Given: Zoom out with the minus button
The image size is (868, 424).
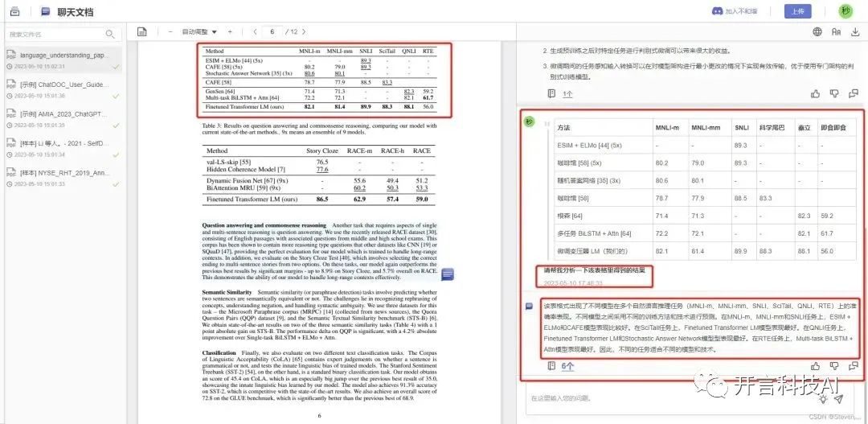Looking at the screenshot, I should tap(170, 31).
